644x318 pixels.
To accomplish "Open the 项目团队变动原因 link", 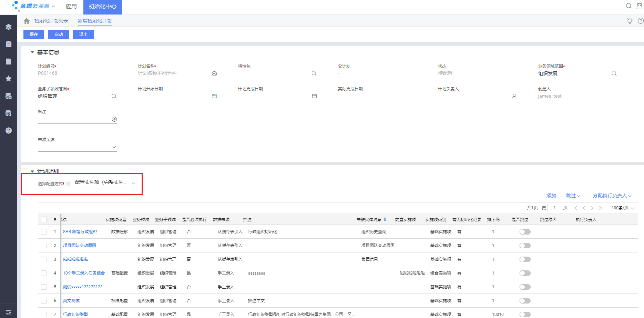I will (79, 246).
